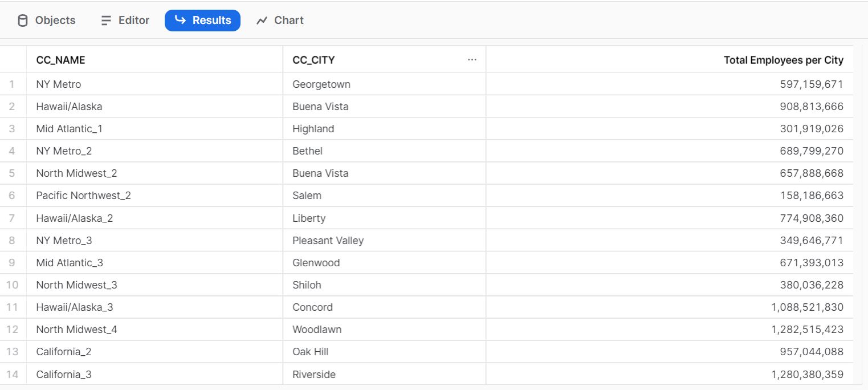Select the CC_NAME column header
868x390 pixels.
pyautogui.click(x=154, y=60)
